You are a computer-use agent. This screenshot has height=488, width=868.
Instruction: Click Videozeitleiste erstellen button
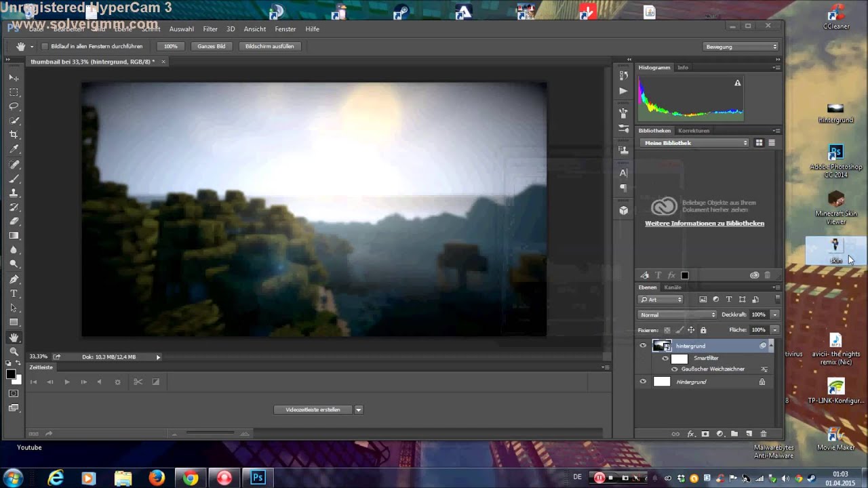[x=313, y=409]
